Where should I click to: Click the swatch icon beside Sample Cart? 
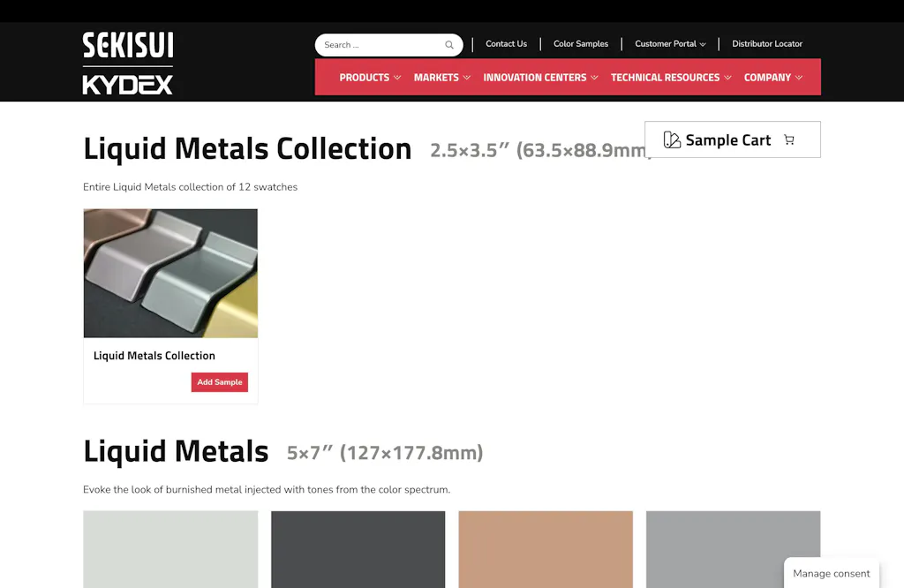click(672, 139)
